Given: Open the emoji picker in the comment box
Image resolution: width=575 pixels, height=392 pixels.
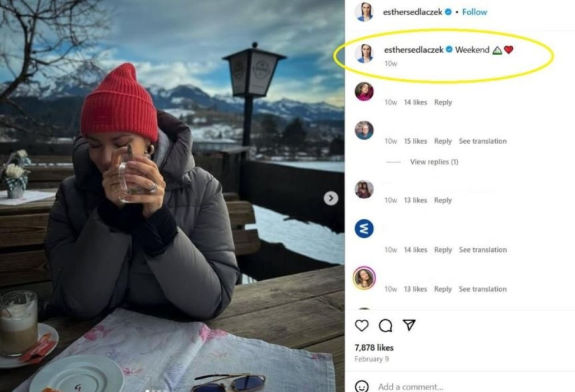Looking at the screenshot, I should pos(363,386).
